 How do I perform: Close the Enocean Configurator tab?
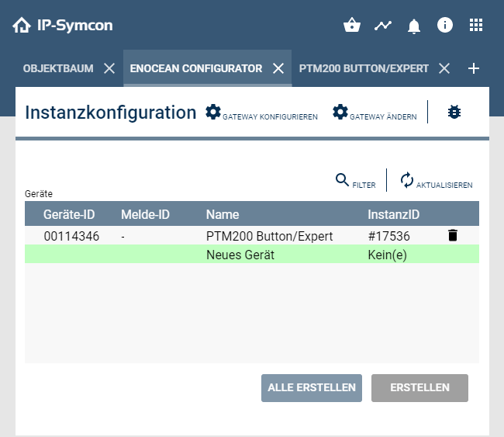(x=278, y=68)
